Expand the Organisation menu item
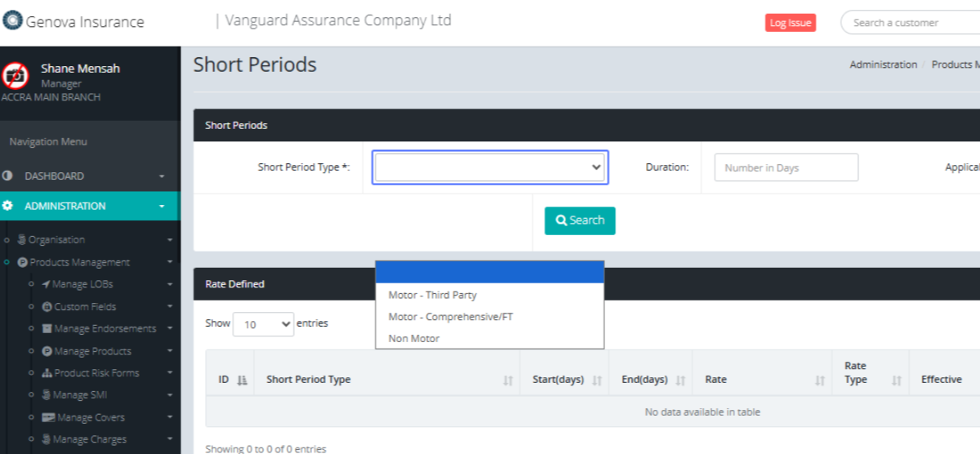 coord(56,240)
